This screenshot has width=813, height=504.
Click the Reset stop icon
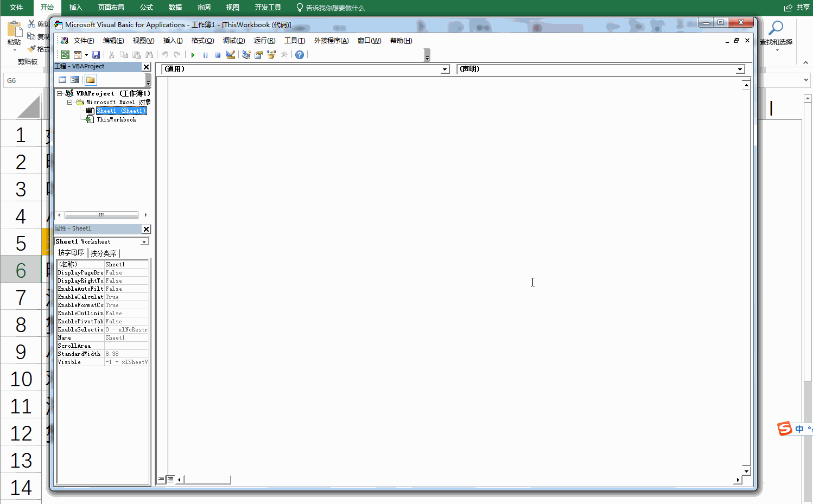(218, 55)
